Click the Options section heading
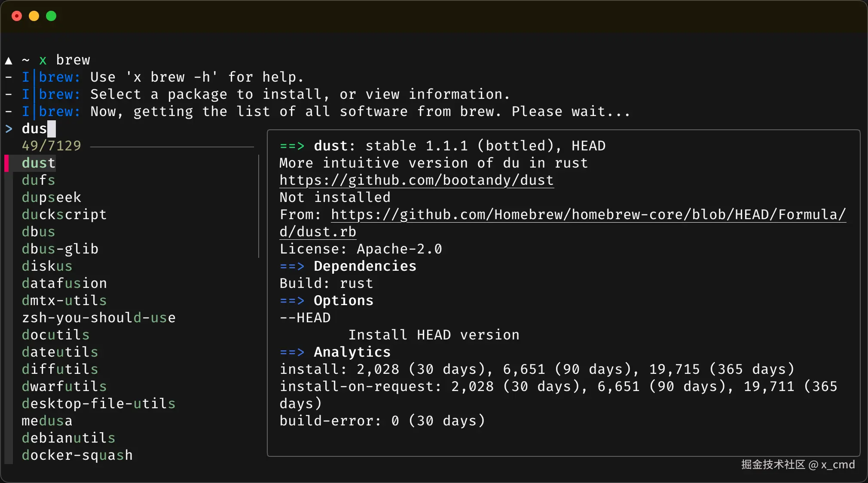Screen dimensions: 868x483 [x=344, y=301]
